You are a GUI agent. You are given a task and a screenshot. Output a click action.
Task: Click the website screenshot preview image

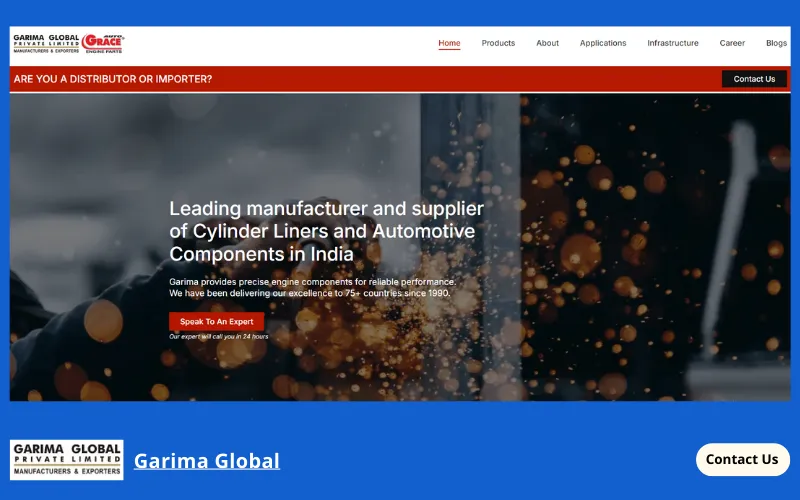(400, 213)
